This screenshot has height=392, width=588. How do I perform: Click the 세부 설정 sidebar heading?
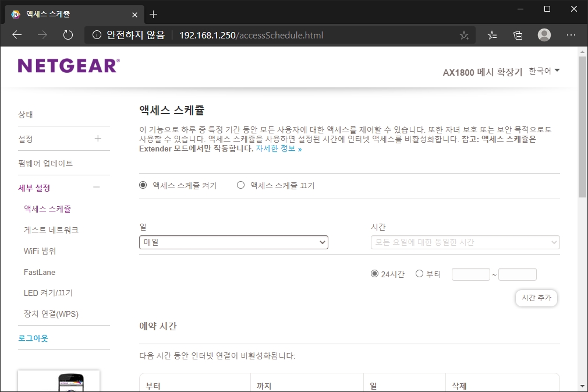click(x=34, y=188)
